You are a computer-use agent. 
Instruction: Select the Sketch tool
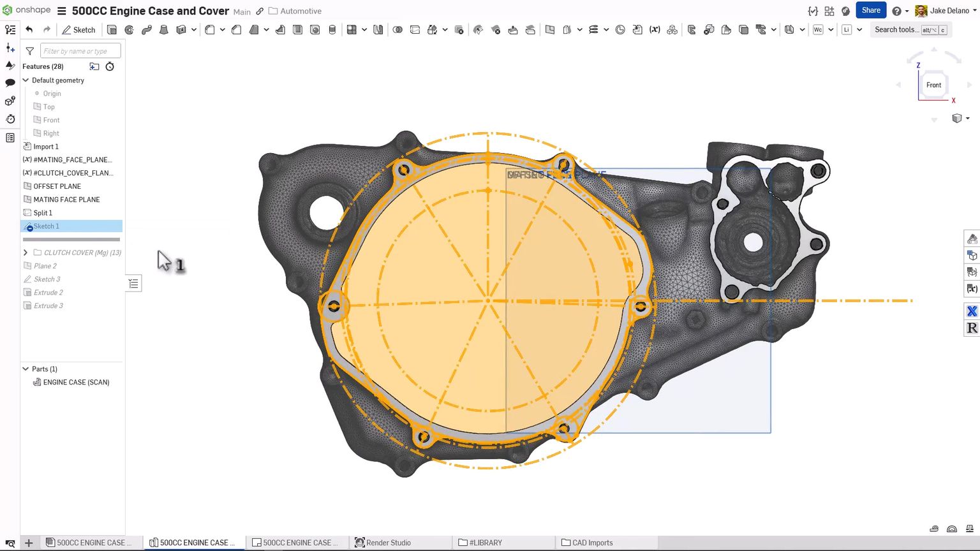[78, 29]
